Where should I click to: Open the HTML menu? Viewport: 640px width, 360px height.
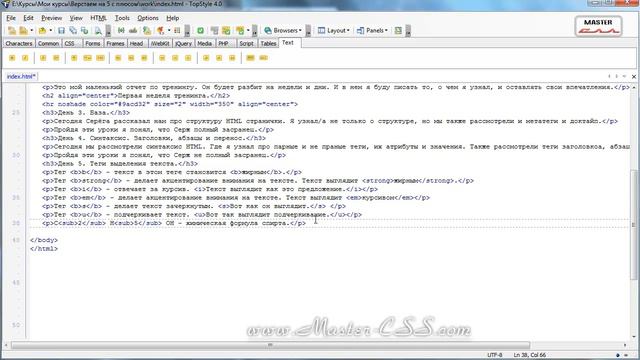coord(98,18)
